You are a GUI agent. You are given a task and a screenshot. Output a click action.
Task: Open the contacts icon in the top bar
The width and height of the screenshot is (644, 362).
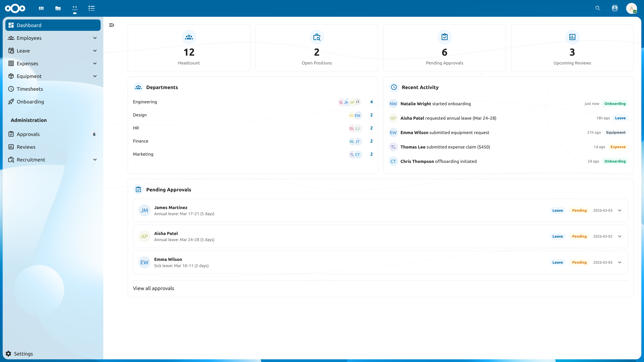(x=615, y=8)
